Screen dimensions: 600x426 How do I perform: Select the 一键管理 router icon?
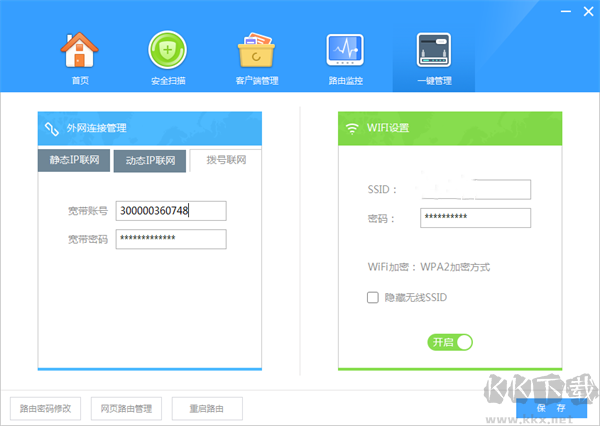point(434,50)
